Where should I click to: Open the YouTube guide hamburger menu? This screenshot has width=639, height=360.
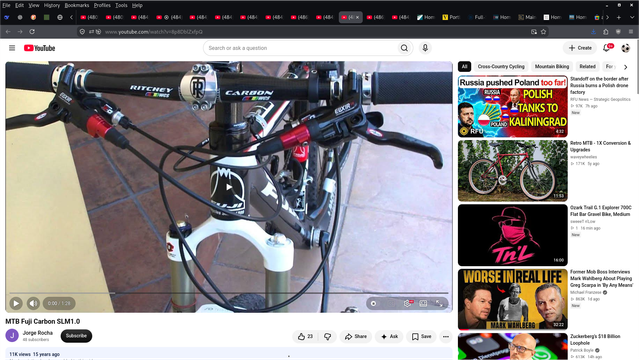click(x=12, y=48)
